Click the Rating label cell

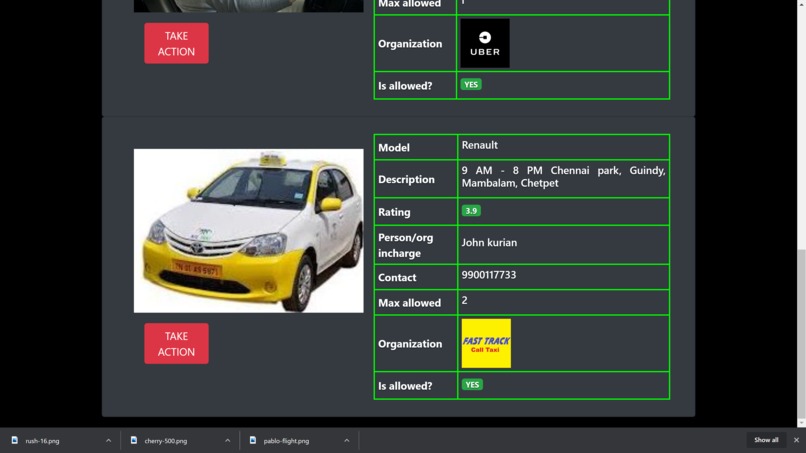tap(415, 212)
